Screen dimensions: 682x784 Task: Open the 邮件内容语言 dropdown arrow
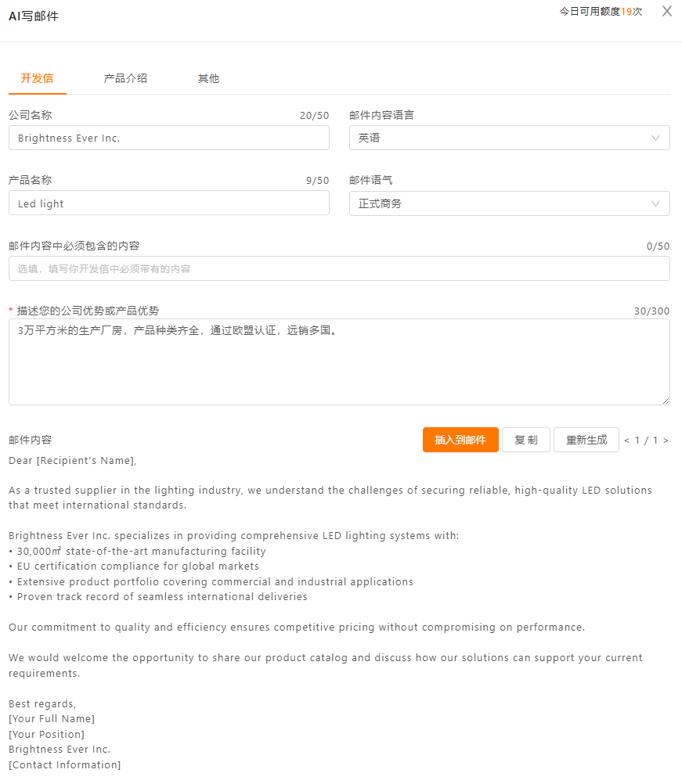click(655, 138)
